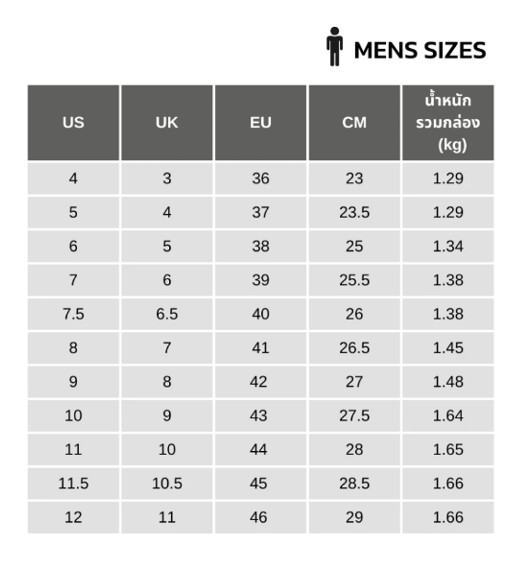Viewport: 527px width, 565px height.
Task: Select the EU column header
Action: (x=260, y=123)
